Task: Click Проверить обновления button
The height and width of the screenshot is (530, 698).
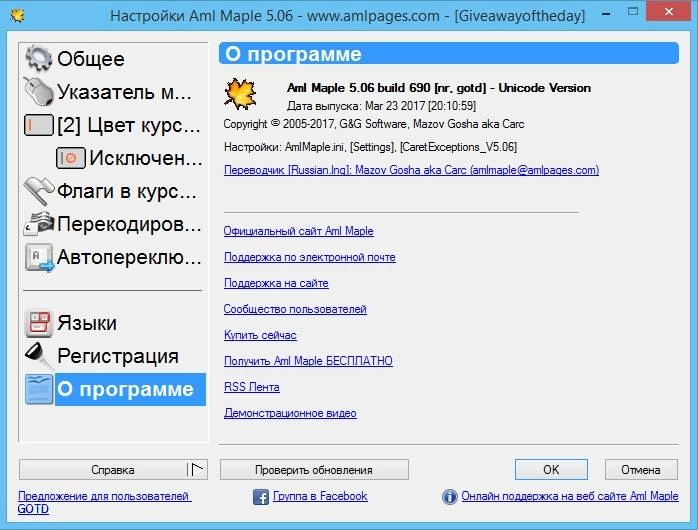Action: [314, 469]
